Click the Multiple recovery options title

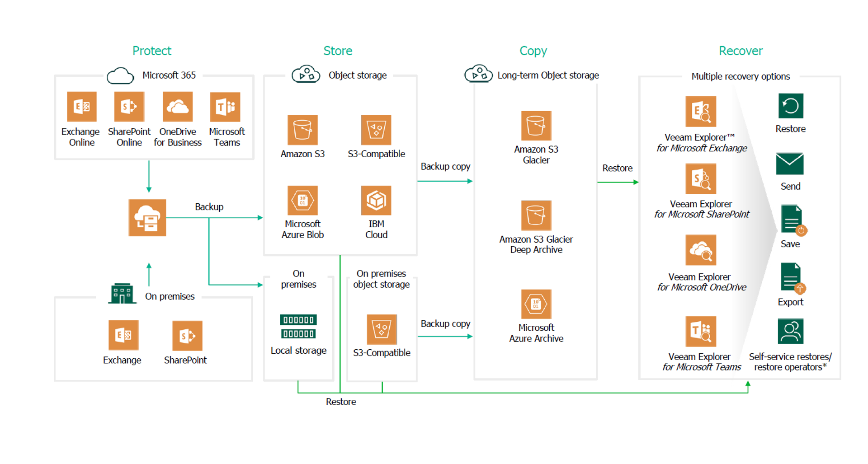pyautogui.click(x=741, y=76)
